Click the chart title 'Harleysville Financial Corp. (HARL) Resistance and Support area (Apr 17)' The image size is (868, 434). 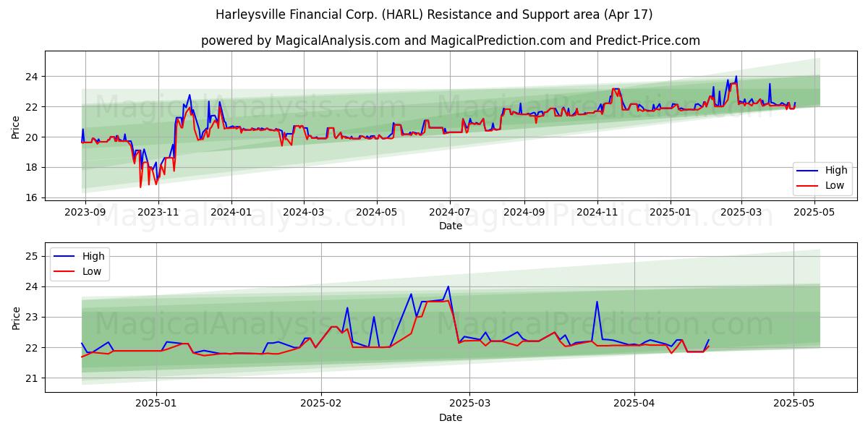pyautogui.click(x=434, y=14)
